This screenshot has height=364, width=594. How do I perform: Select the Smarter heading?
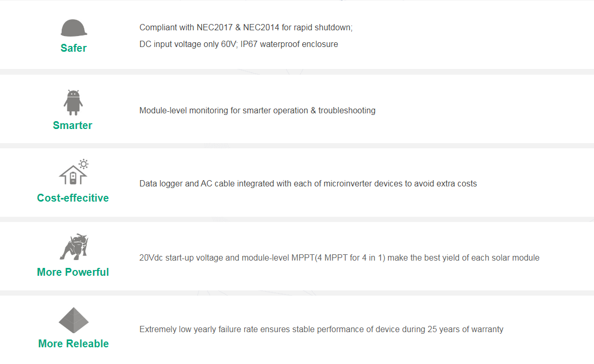(x=72, y=125)
